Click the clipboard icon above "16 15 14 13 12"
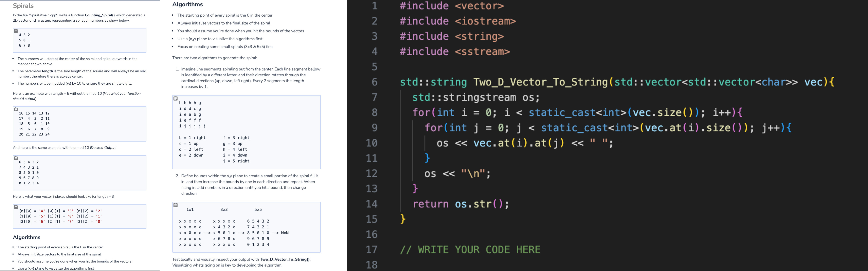Image resolution: width=868 pixels, height=271 pixels. [x=16, y=109]
